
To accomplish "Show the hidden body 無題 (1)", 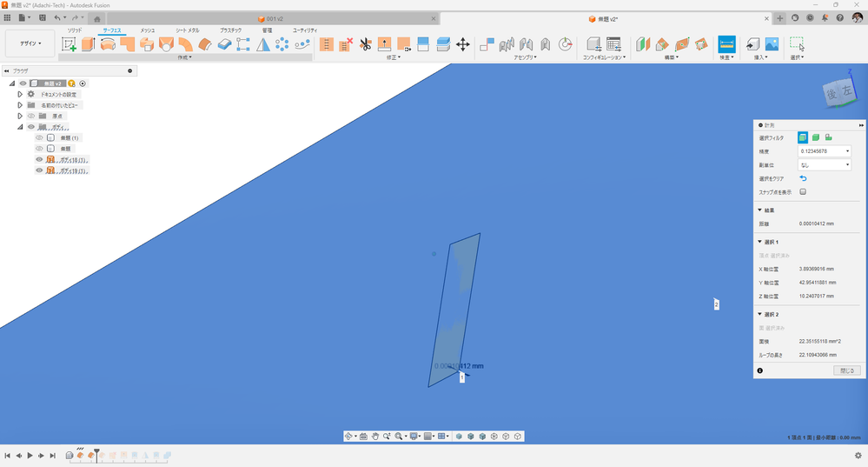I will click(x=39, y=138).
